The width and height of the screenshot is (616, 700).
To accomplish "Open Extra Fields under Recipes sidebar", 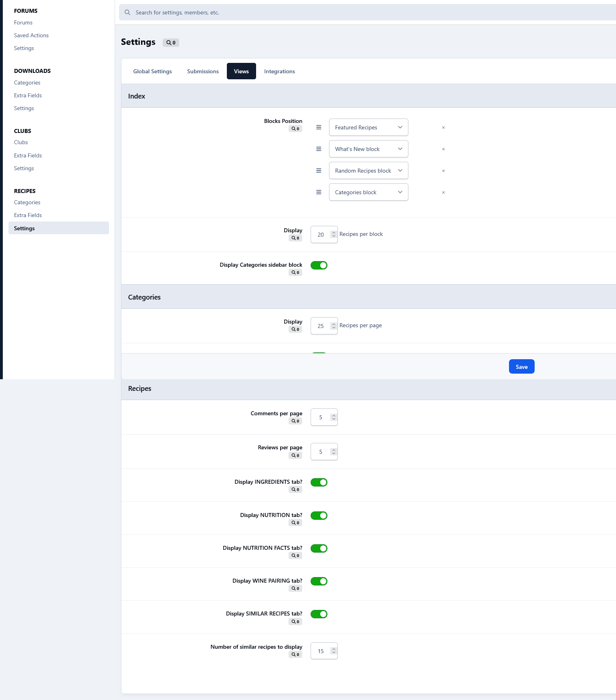I will coord(28,215).
